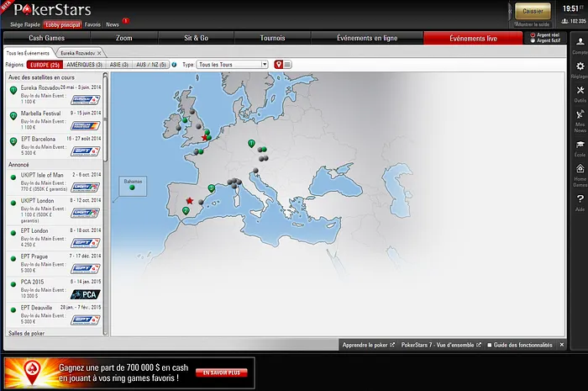
Task: Select the Argent fictif radio button
Action: pyautogui.click(x=533, y=40)
